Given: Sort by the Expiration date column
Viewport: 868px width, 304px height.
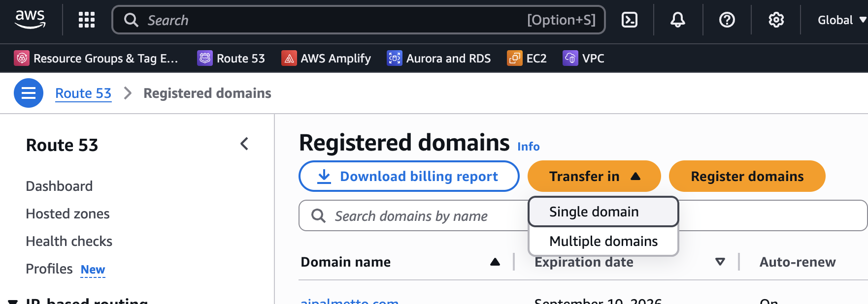Looking at the screenshot, I should pyautogui.click(x=584, y=262).
